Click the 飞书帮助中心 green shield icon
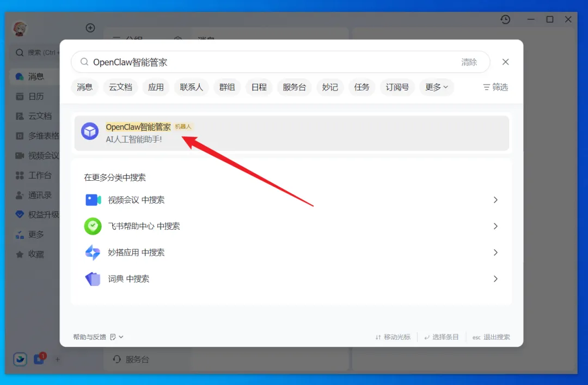588x385 pixels. coord(93,227)
